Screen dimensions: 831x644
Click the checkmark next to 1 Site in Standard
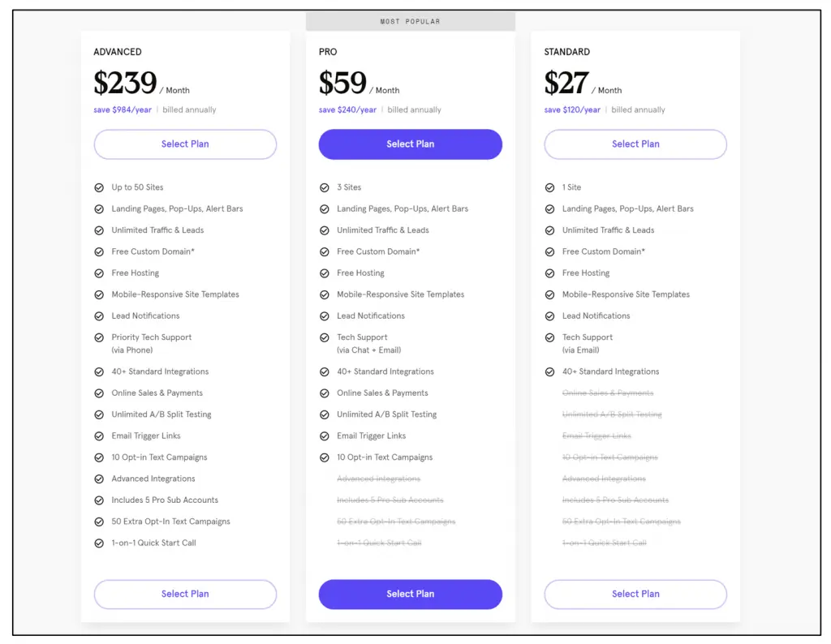pyautogui.click(x=550, y=187)
